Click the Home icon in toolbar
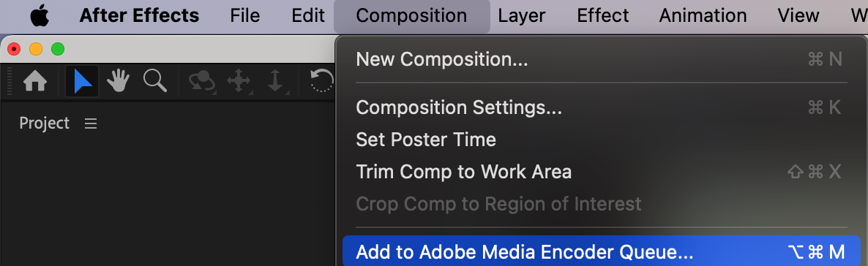Image resolution: width=868 pixels, height=266 pixels. click(x=35, y=81)
